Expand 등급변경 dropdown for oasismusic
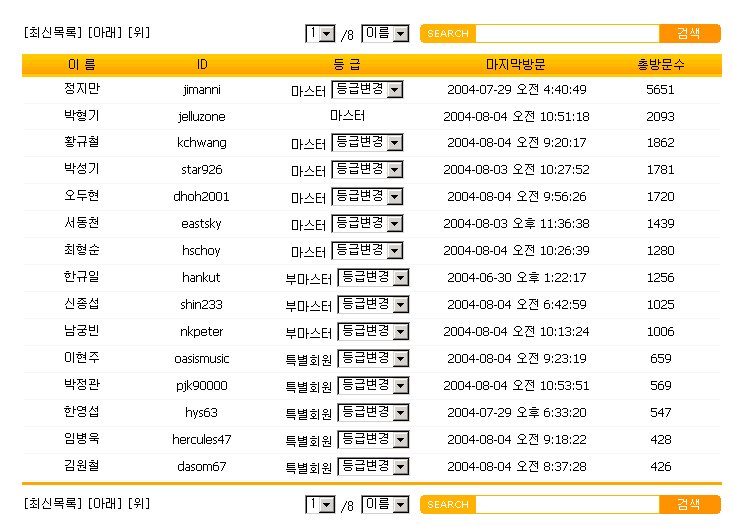The height and width of the screenshot is (527, 732). point(373,358)
